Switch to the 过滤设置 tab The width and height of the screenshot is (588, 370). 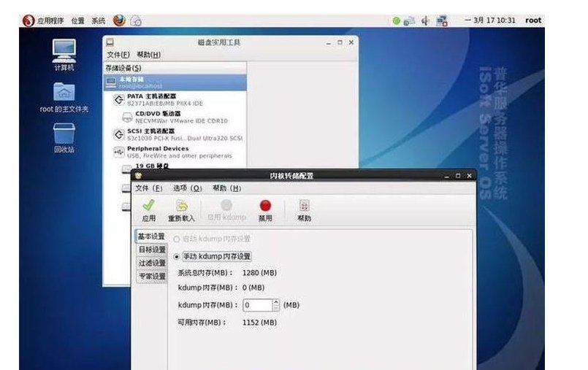152,263
